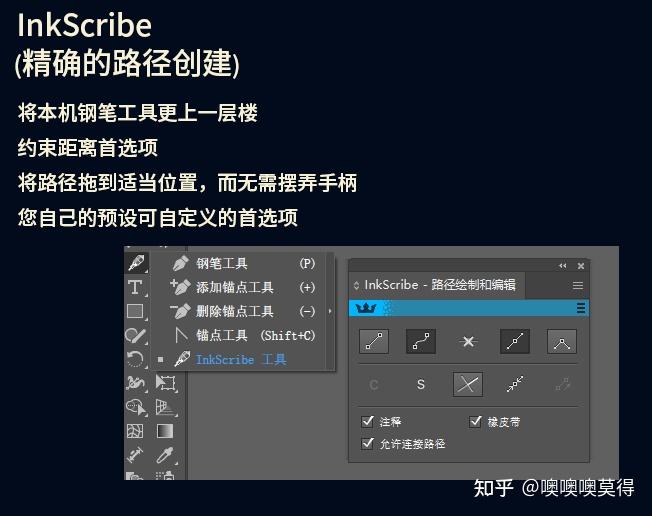This screenshot has width=652, height=516.
Task: Select the Eyedropper tool
Action: [165, 455]
